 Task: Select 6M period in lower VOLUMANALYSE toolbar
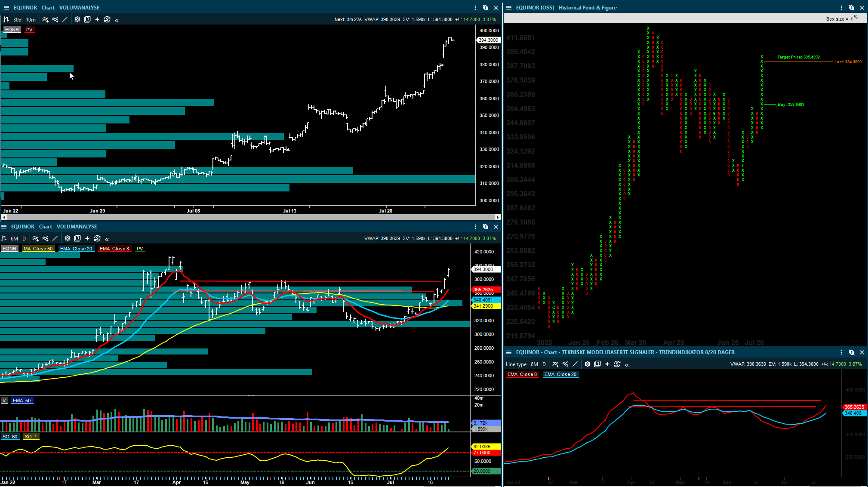(x=15, y=238)
